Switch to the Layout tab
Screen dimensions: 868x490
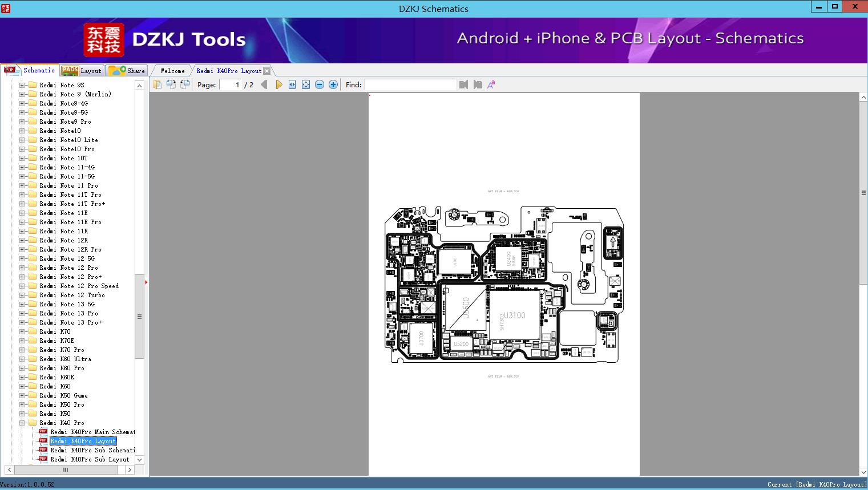[x=82, y=71]
